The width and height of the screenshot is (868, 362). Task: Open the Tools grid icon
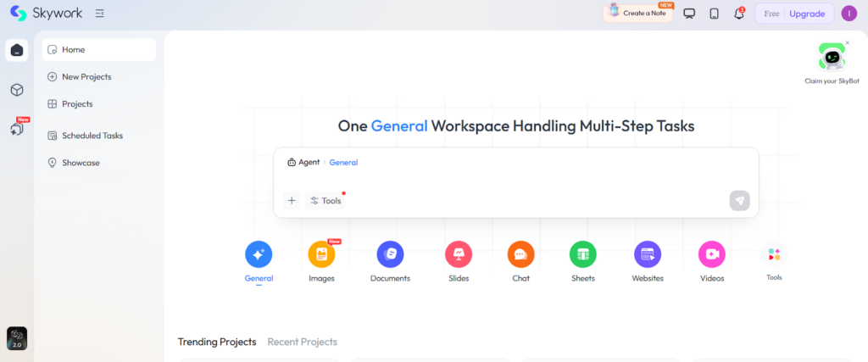[x=774, y=254]
